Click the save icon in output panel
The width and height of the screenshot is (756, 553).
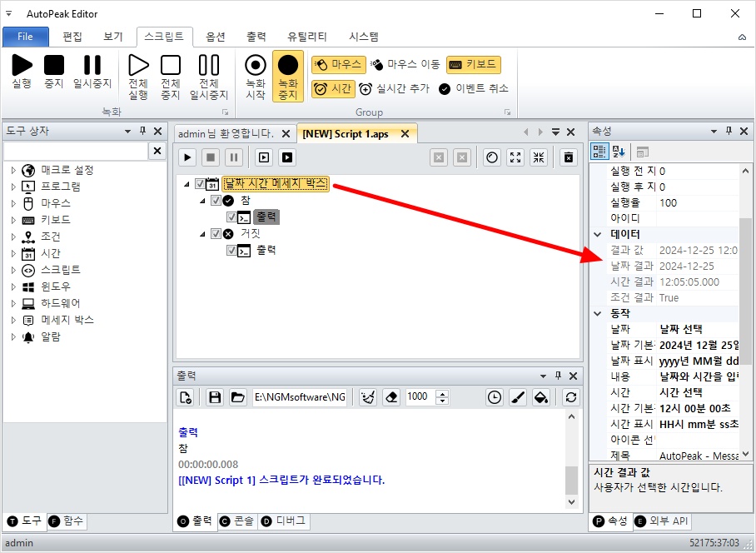coord(215,397)
